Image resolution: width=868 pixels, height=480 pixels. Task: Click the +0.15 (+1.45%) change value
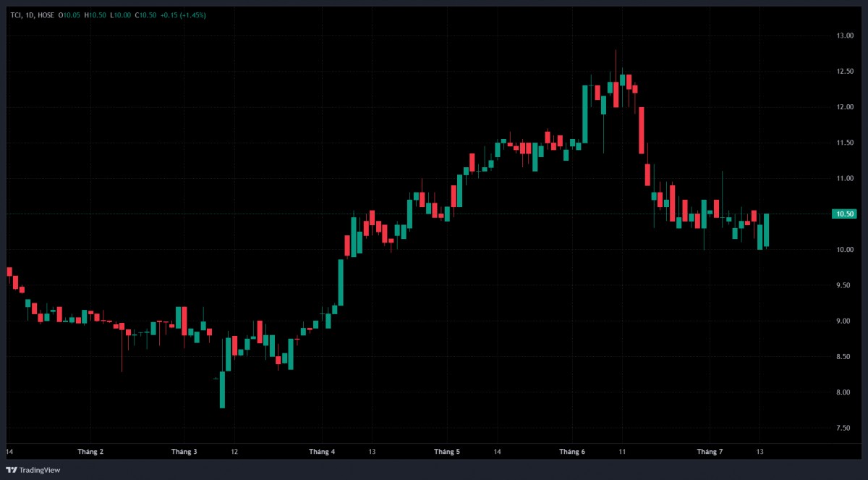tap(183, 14)
